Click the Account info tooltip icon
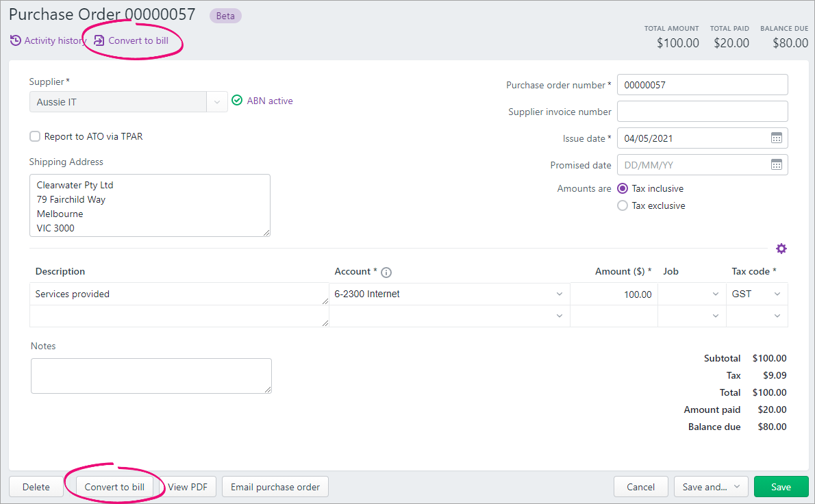Image resolution: width=815 pixels, height=504 pixels. (x=386, y=273)
